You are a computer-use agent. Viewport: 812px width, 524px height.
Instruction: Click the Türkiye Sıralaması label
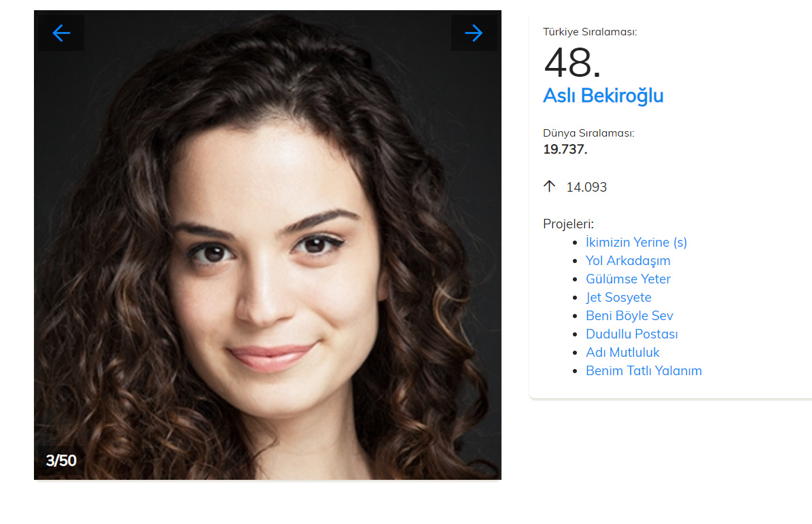click(590, 31)
